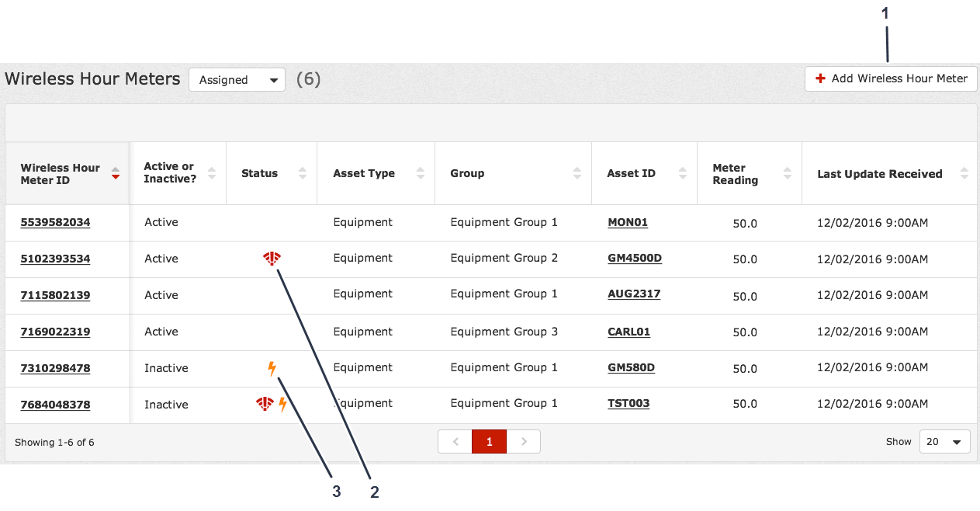Click the red signal warning icon for 5102393534
This screenshot has width=980, height=511.
coord(272,259)
